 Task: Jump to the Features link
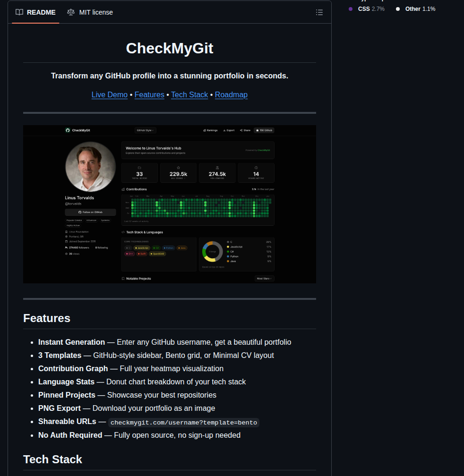(149, 95)
